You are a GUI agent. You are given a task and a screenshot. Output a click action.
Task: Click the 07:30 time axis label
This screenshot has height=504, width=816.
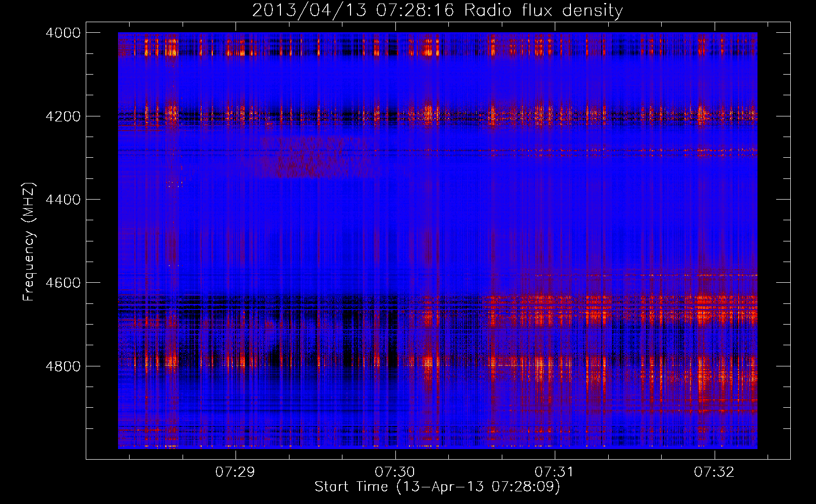tap(395, 472)
